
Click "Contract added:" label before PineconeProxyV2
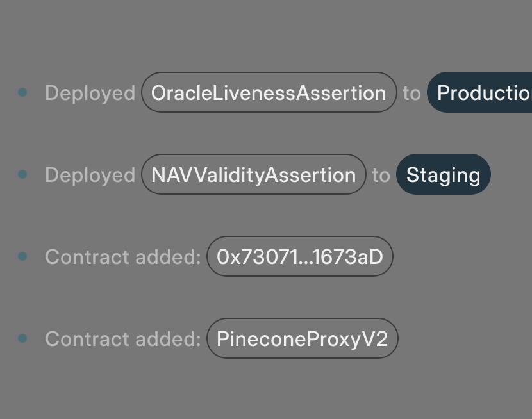click(123, 339)
